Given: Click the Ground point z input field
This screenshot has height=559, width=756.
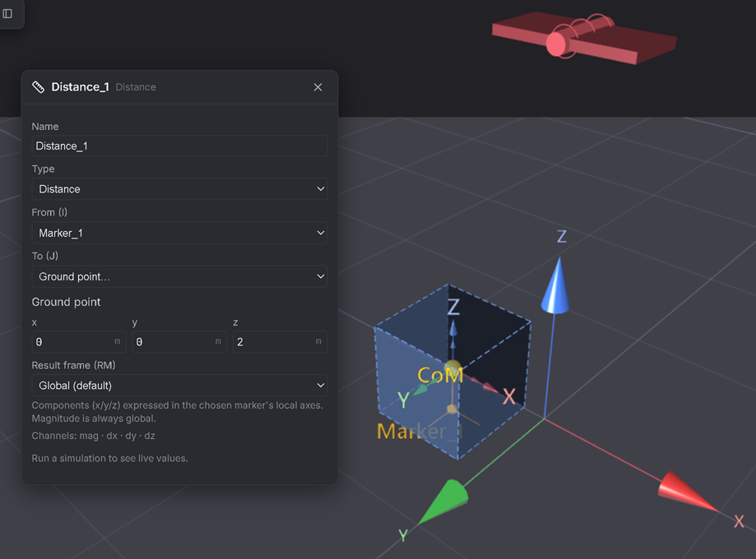Looking at the screenshot, I should point(281,342).
